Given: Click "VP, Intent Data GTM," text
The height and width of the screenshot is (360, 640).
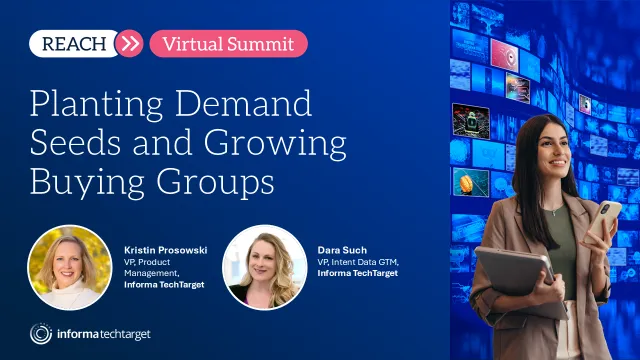Looking at the screenshot, I should (358, 262).
